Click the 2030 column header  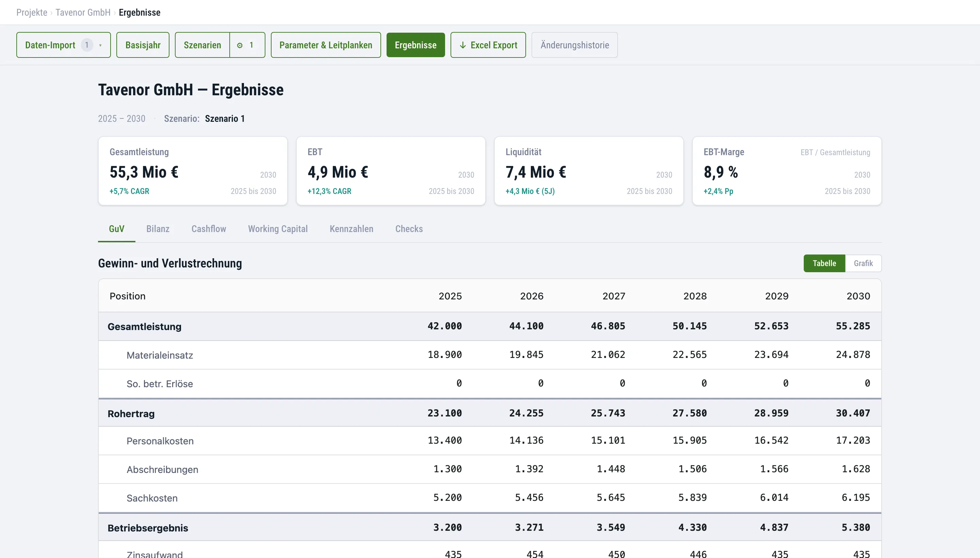859,296
